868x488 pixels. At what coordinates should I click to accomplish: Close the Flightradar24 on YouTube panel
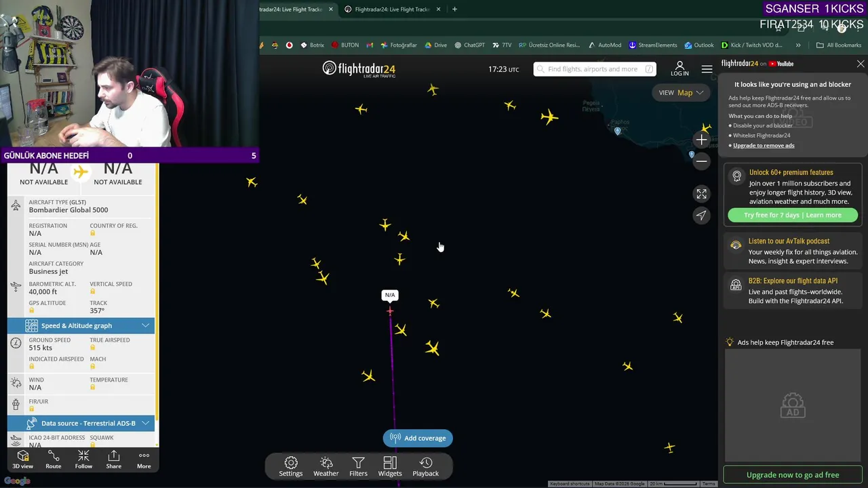point(861,64)
